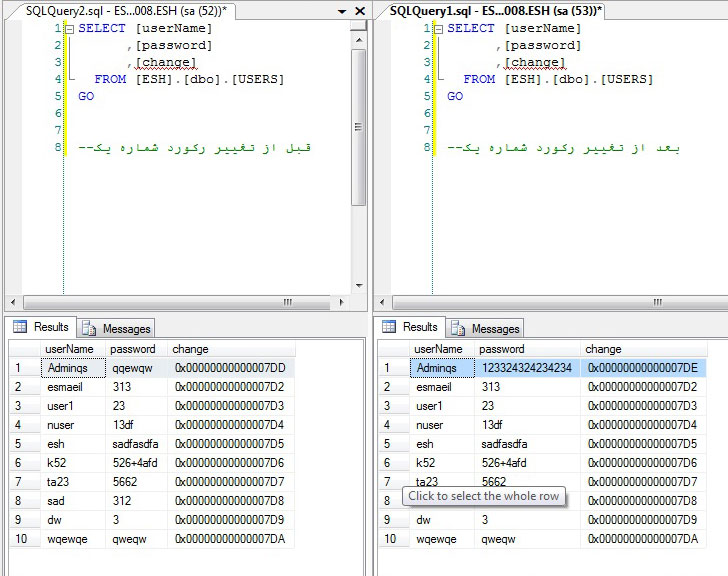Collapse the SELECT block in SQLQuery2.sql
Screen dimensions: 728x576
(x=68, y=29)
